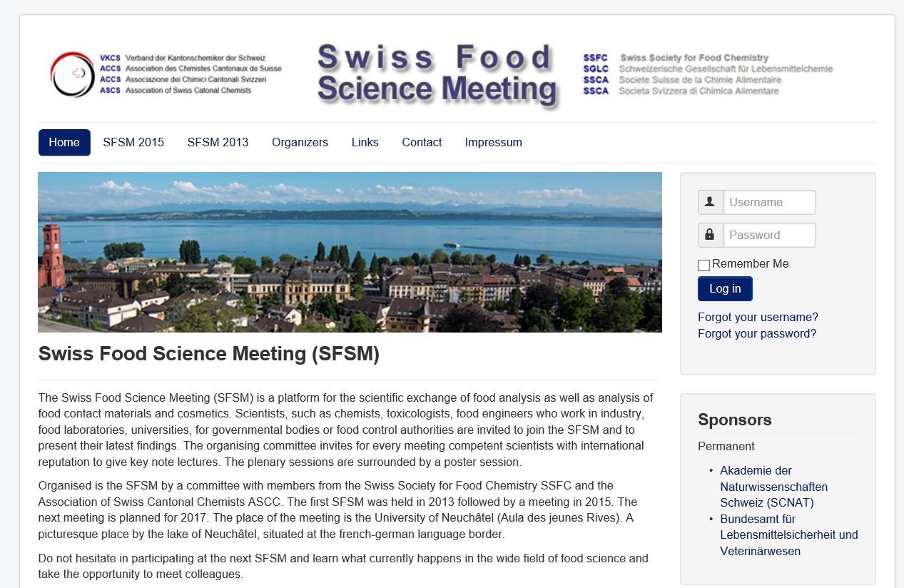Go to the Contact page
Screen dimensions: 904x588
click(422, 142)
